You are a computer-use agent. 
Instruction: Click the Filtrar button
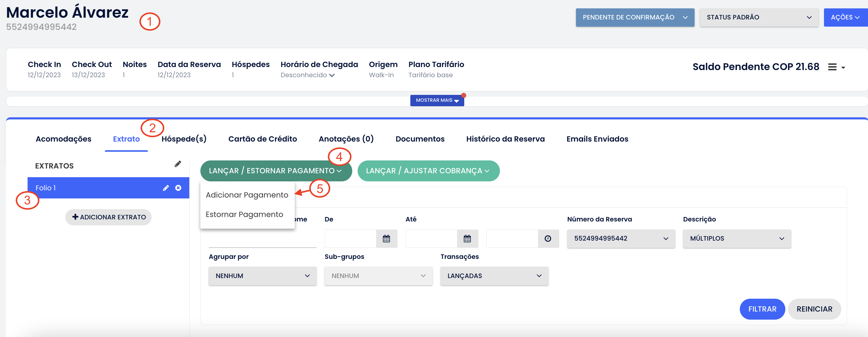[762, 309]
